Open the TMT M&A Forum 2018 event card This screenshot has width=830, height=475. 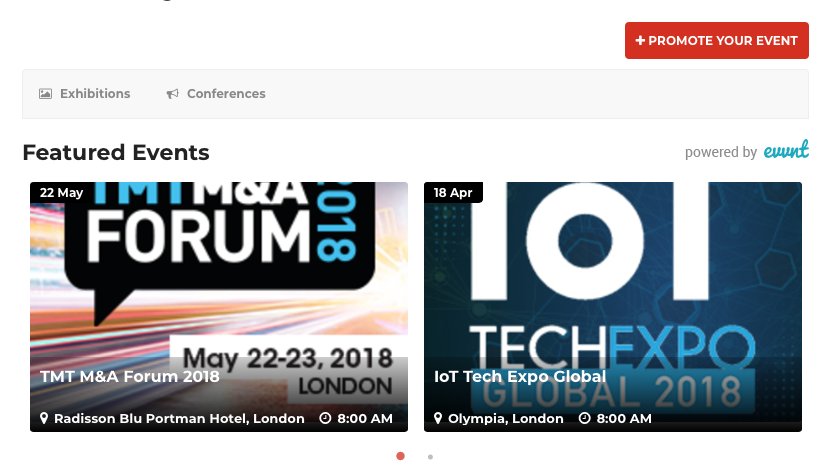pos(219,307)
